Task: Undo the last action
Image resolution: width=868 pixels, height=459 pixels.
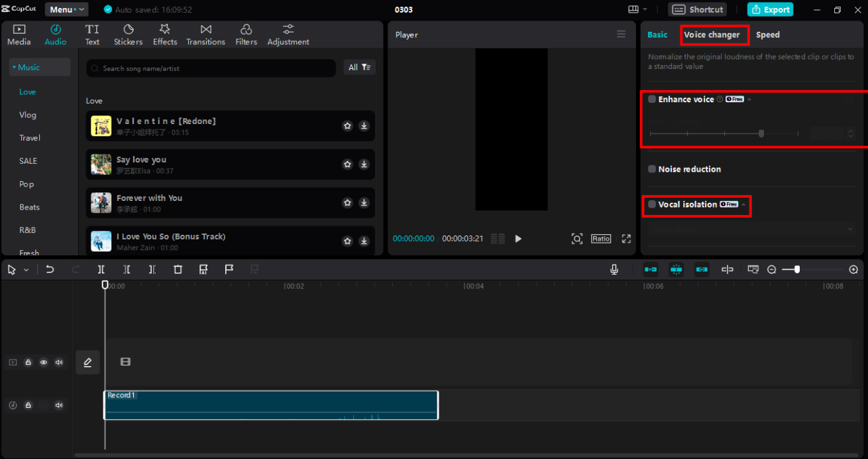Action: click(x=50, y=269)
